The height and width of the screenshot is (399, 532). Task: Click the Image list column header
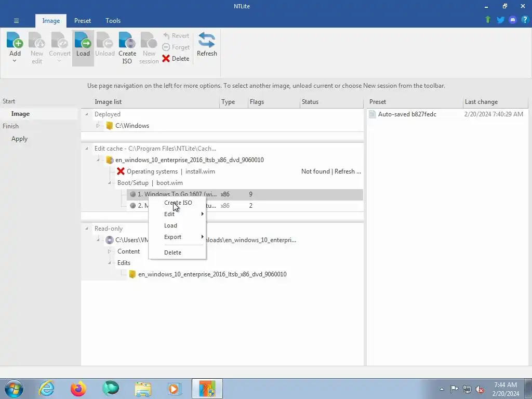coord(151,102)
